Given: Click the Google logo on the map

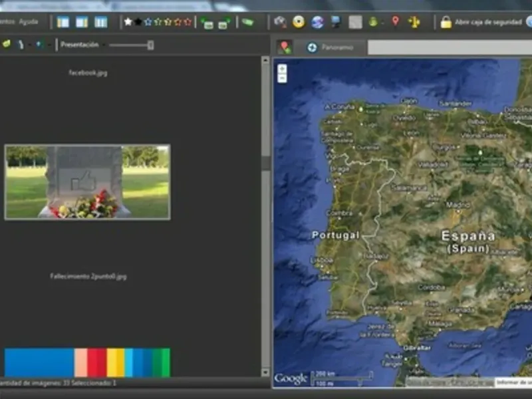Looking at the screenshot, I should coord(291,378).
